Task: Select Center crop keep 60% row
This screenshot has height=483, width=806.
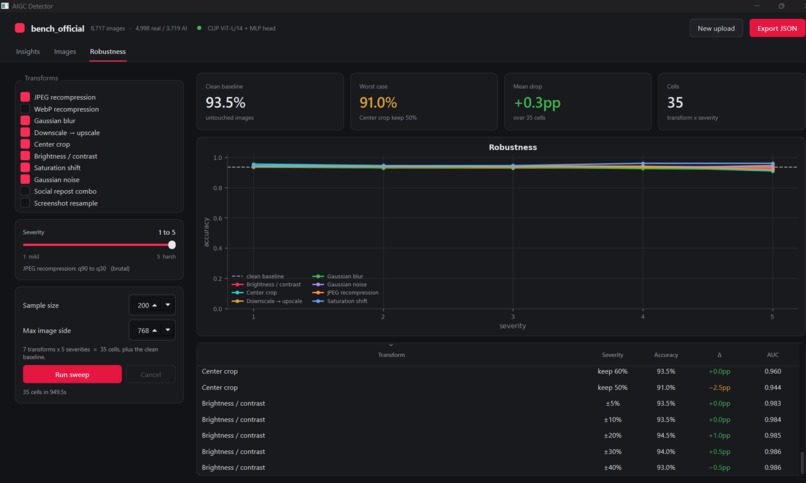Action: [498, 371]
